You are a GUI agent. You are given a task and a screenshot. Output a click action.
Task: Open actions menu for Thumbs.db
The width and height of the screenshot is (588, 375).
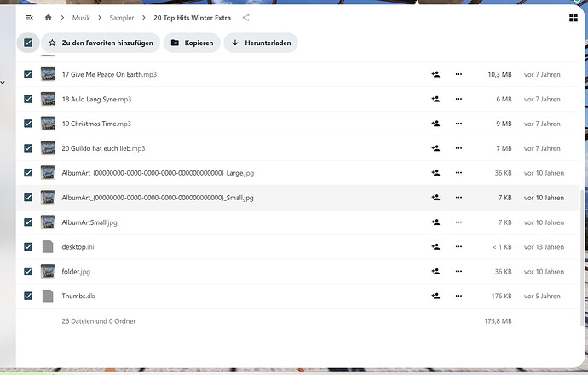tap(458, 296)
